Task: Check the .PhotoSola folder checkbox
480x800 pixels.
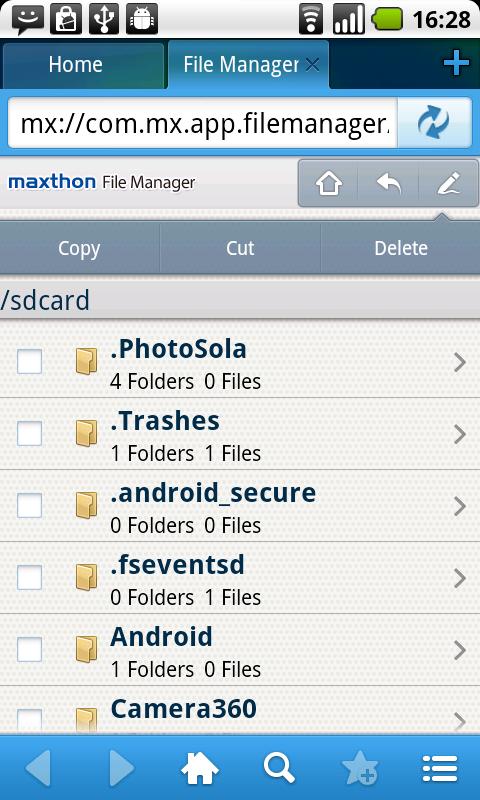Action: click(30, 362)
